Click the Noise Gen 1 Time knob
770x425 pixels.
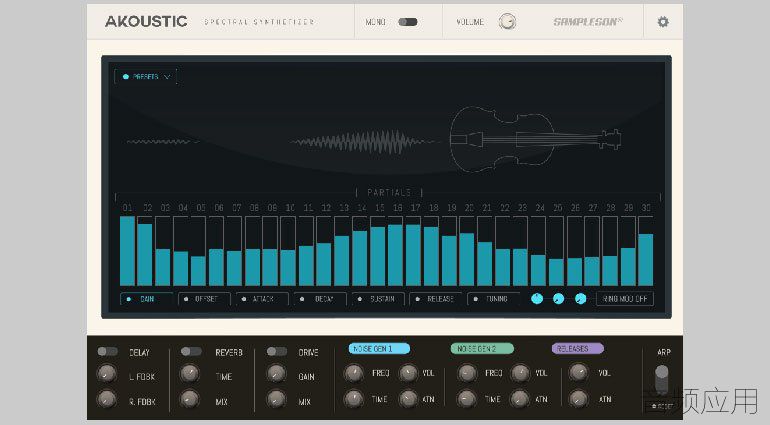(354, 399)
